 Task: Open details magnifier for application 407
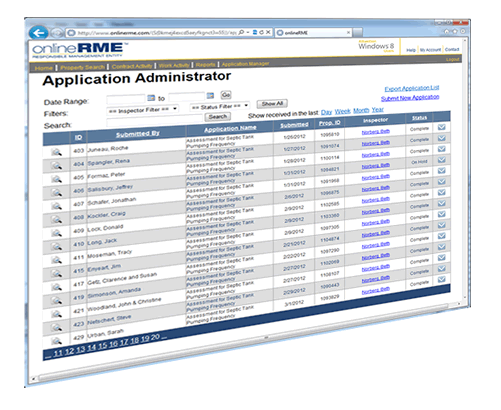[x=57, y=206]
